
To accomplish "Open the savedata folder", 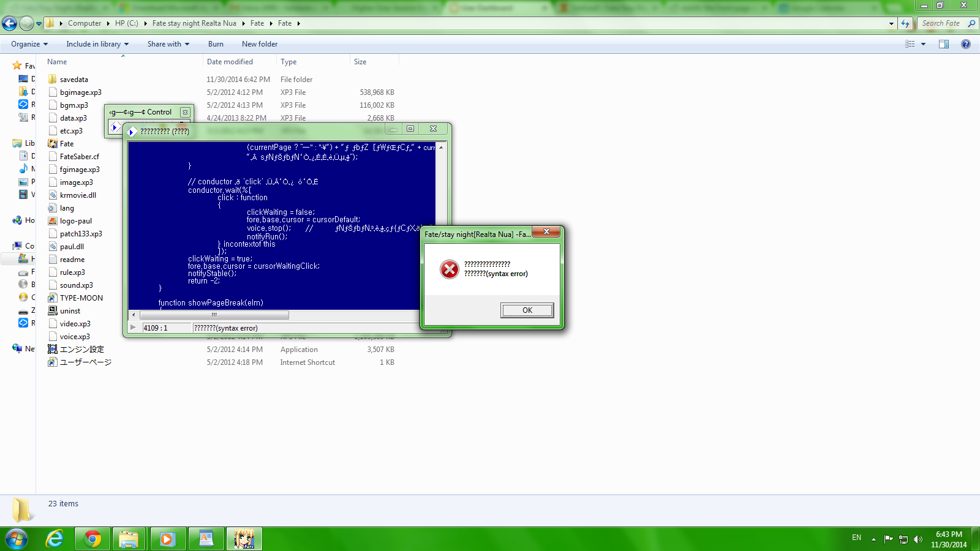I will (x=73, y=80).
